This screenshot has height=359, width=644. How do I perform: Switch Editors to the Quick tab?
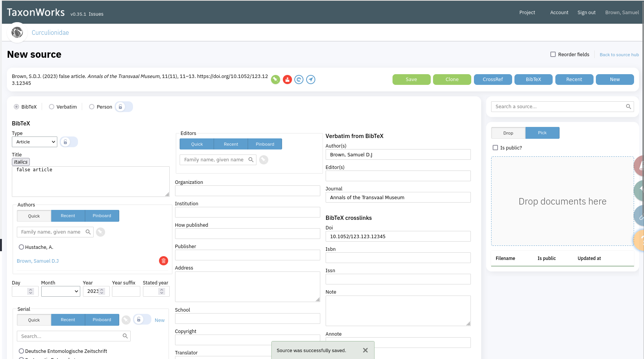[197, 144]
